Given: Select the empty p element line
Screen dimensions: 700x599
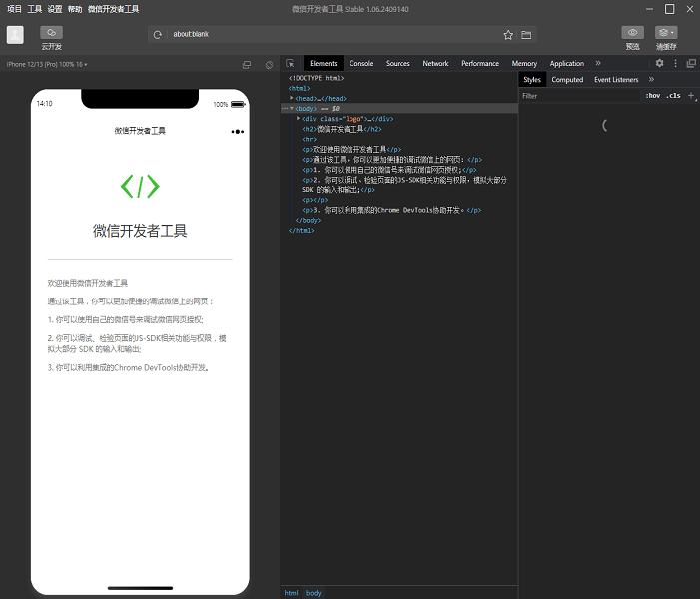Looking at the screenshot, I should coord(315,200).
